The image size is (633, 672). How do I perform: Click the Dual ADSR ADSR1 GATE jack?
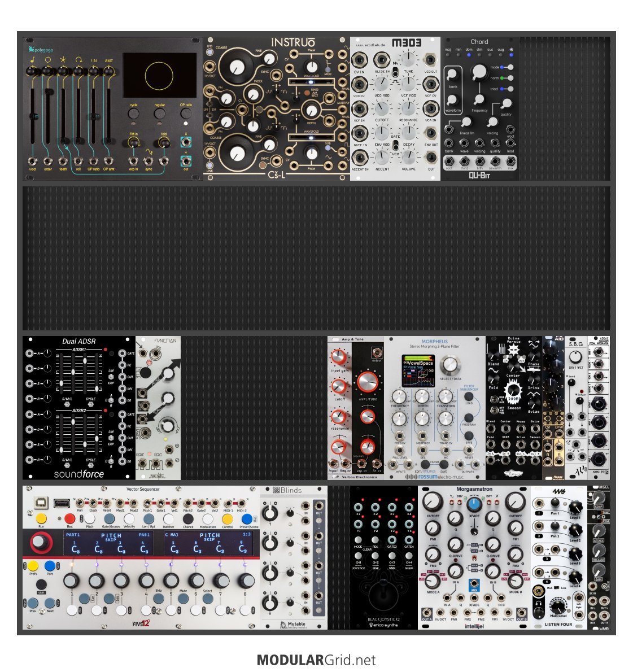tap(122, 354)
